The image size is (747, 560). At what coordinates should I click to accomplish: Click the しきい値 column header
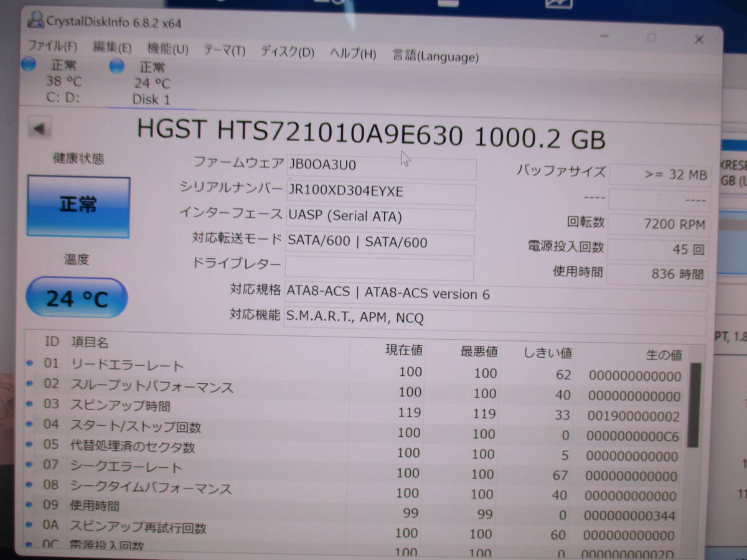point(548,353)
